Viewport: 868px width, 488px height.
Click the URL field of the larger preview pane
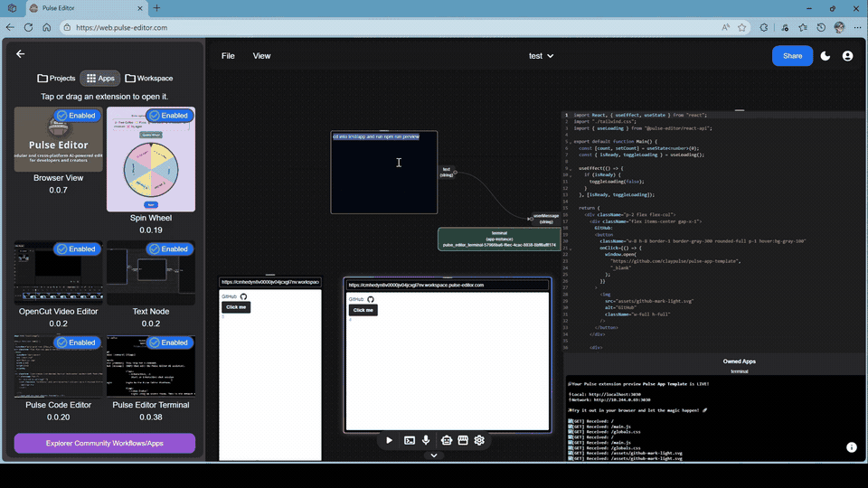(448, 285)
